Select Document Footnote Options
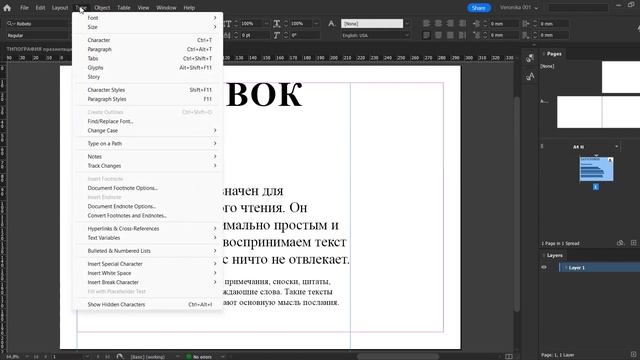This screenshot has height=360, width=640. click(148, 188)
